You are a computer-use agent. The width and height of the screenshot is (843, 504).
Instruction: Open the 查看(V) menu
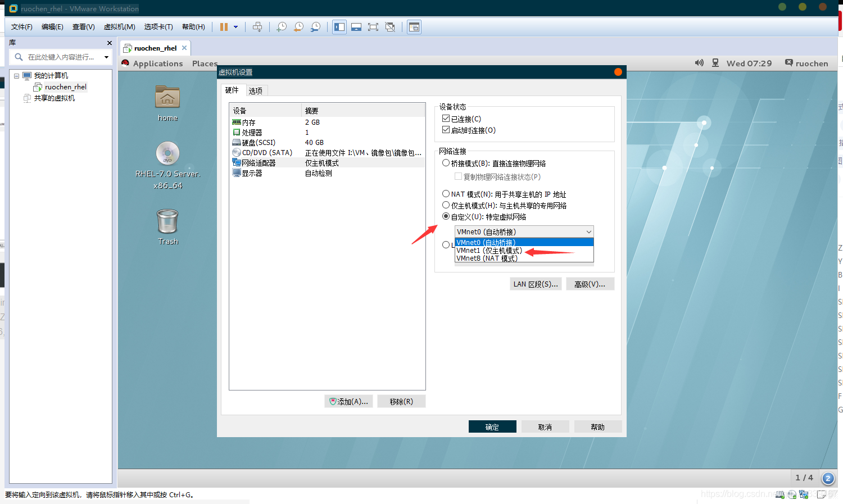[x=84, y=27]
